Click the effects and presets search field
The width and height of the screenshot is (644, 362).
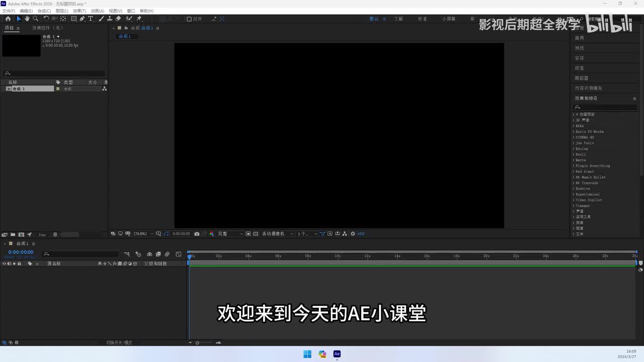[606, 107]
